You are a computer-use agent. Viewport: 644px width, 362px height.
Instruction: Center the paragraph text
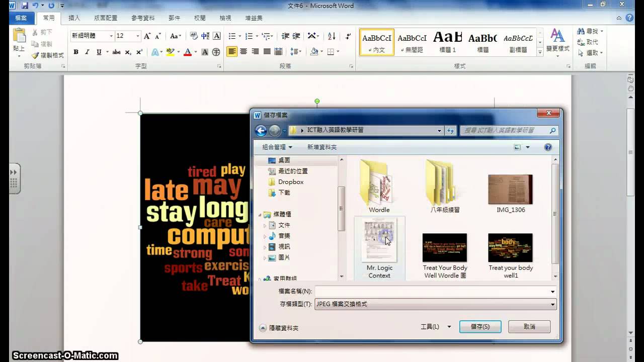pyautogui.click(x=244, y=51)
